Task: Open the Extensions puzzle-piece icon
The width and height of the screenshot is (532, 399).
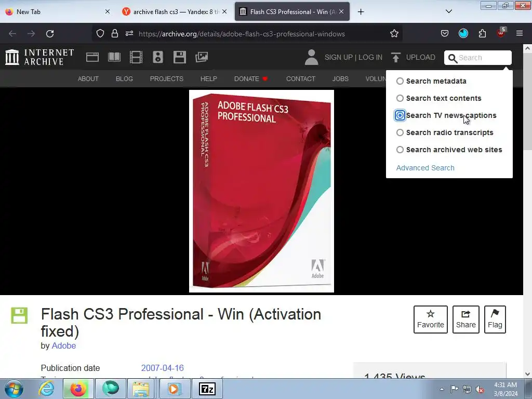Action: pyautogui.click(x=482, y=33)
